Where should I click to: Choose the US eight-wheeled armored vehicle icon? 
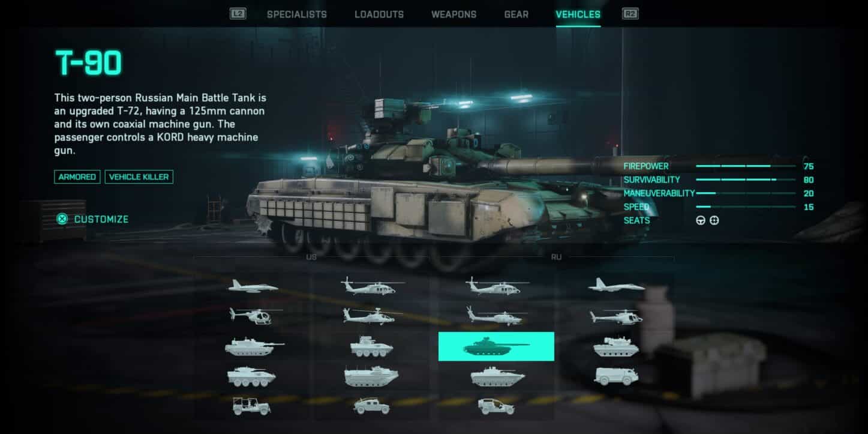pos(251,376)
